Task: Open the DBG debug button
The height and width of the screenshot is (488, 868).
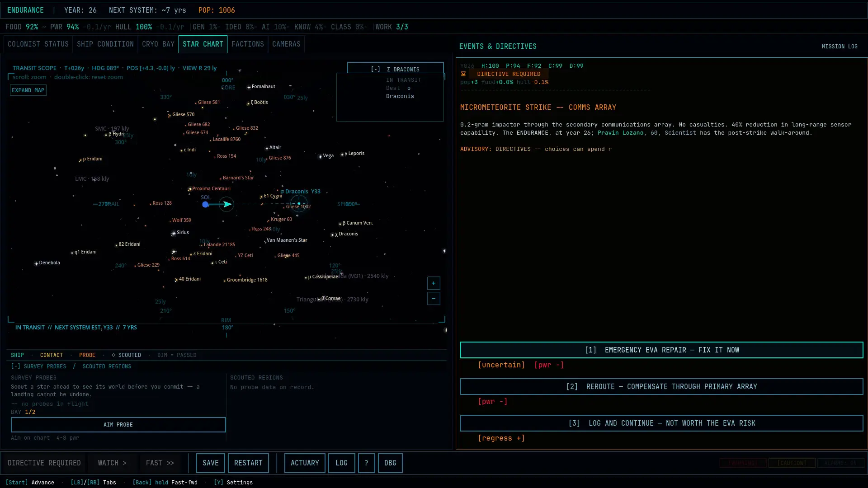Action: (390, 463)
